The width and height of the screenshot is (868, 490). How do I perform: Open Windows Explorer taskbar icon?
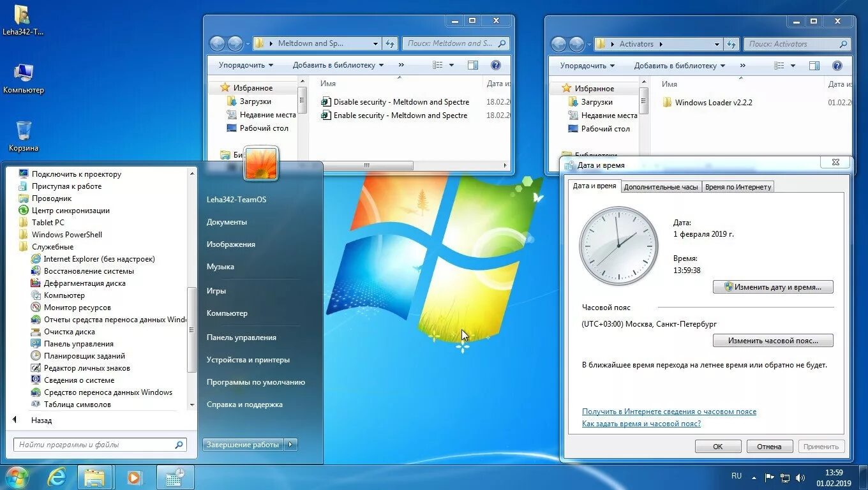(x=94, y=477)
